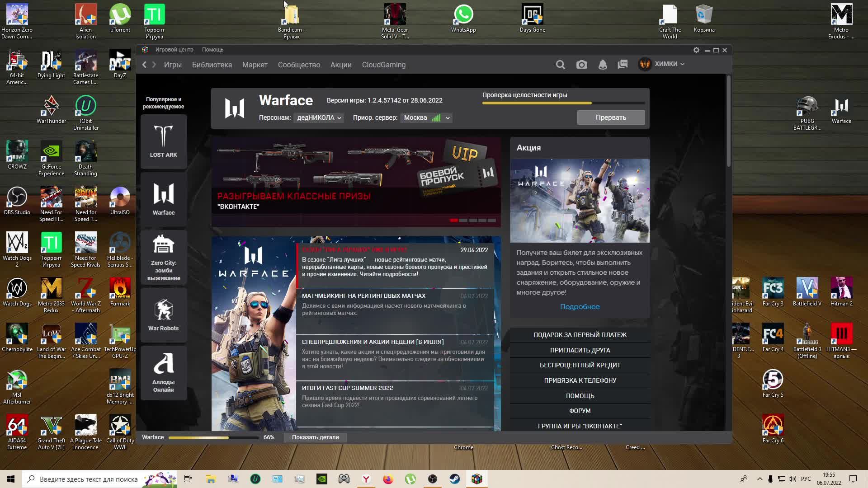Open the Маркет tab
Viewport: 868px width, 488px height.
(255, 65)
